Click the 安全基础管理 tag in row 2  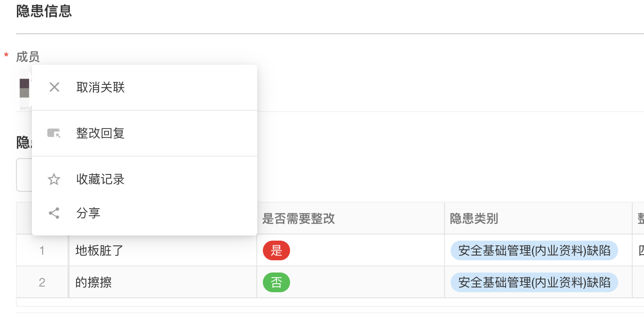534,283
